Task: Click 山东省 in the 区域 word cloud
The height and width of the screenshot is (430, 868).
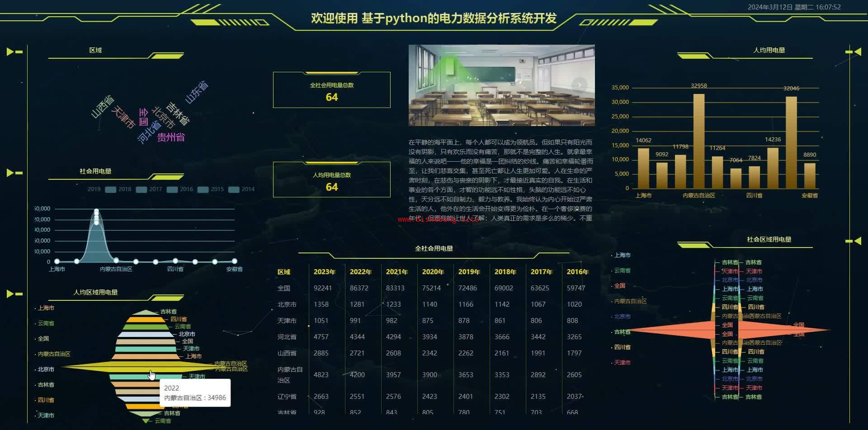Action: click(197, 92)
